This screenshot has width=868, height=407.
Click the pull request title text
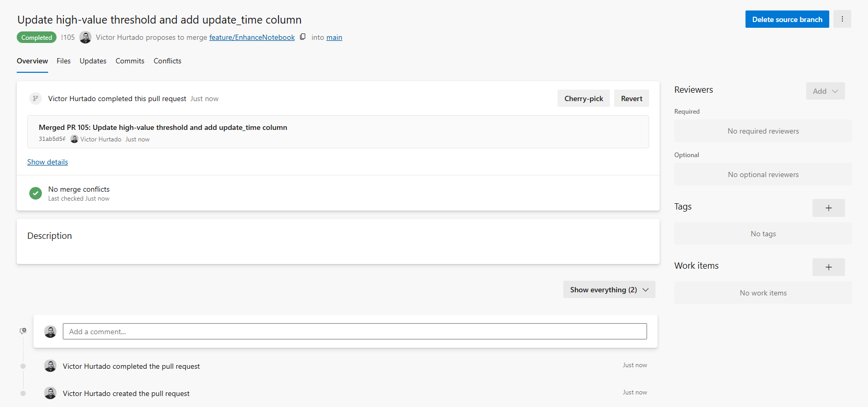coord(159,20)
